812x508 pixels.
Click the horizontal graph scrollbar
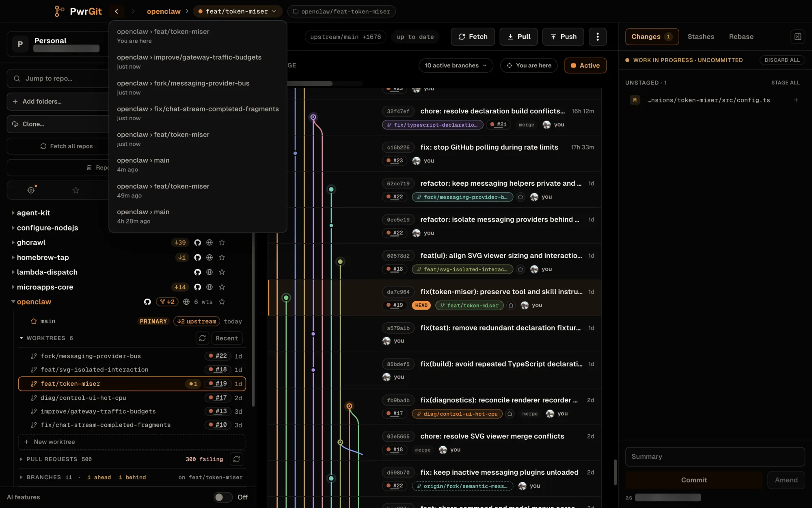tap(310, 83)
